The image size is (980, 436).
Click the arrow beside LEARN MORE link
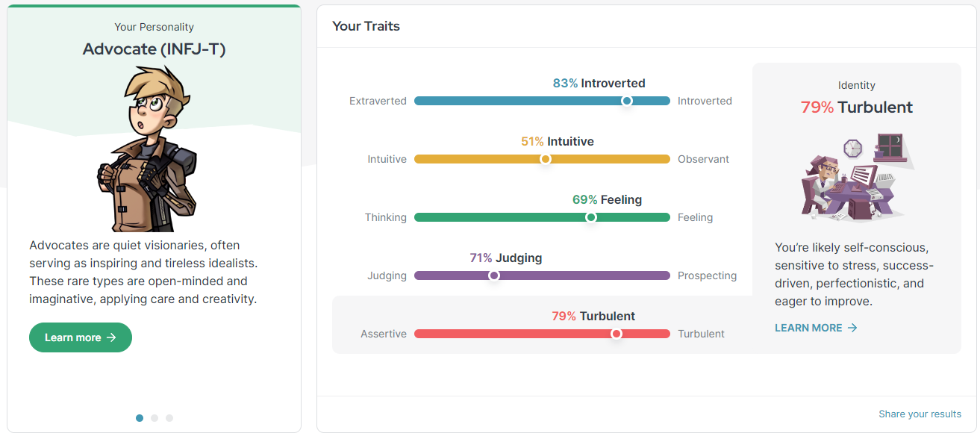click(852, 328)
